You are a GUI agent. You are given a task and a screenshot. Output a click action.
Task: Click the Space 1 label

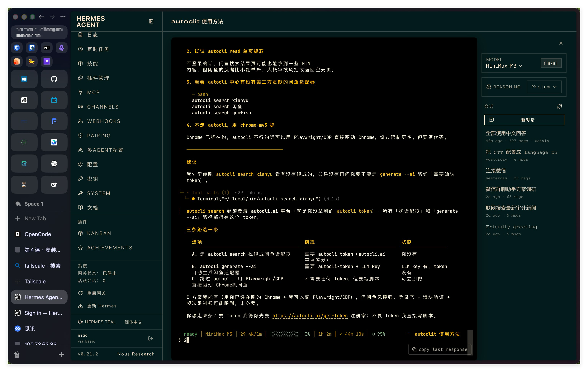tap(34, 204)
